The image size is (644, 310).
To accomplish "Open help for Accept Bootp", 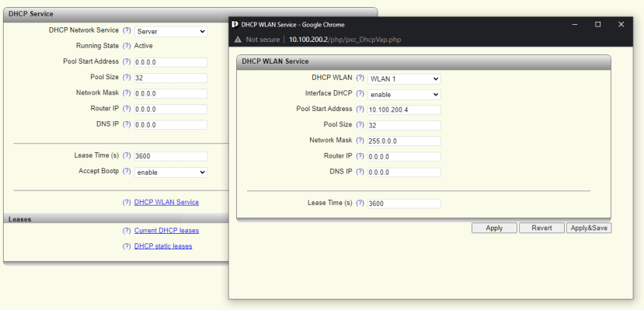I will click(127, 171).
